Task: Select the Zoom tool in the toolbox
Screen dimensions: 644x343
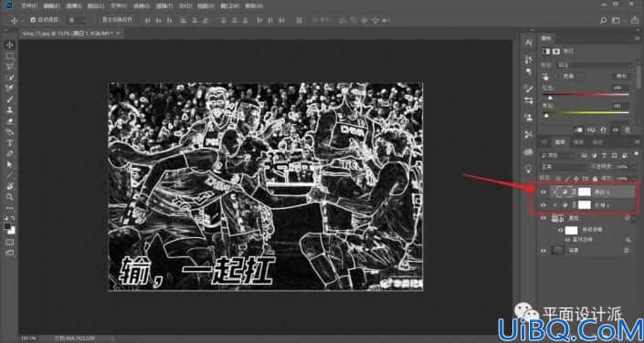Action: [x=11, y=197]
